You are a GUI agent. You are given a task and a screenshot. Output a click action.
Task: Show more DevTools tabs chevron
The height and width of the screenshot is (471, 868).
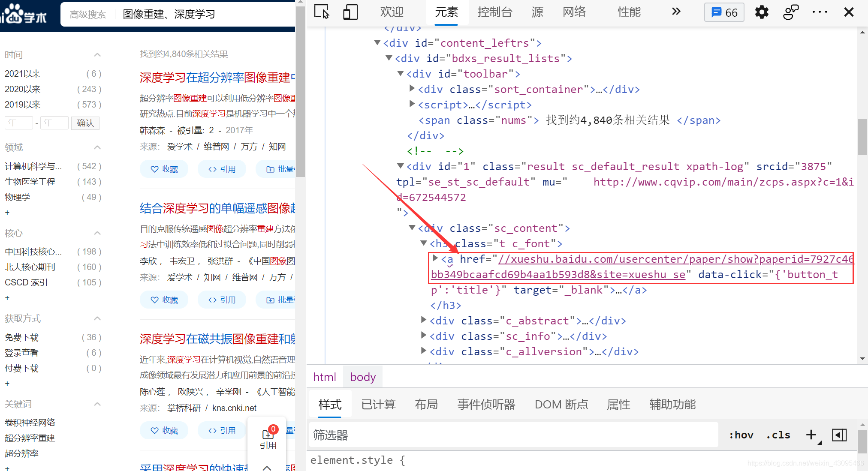(676, 12)
